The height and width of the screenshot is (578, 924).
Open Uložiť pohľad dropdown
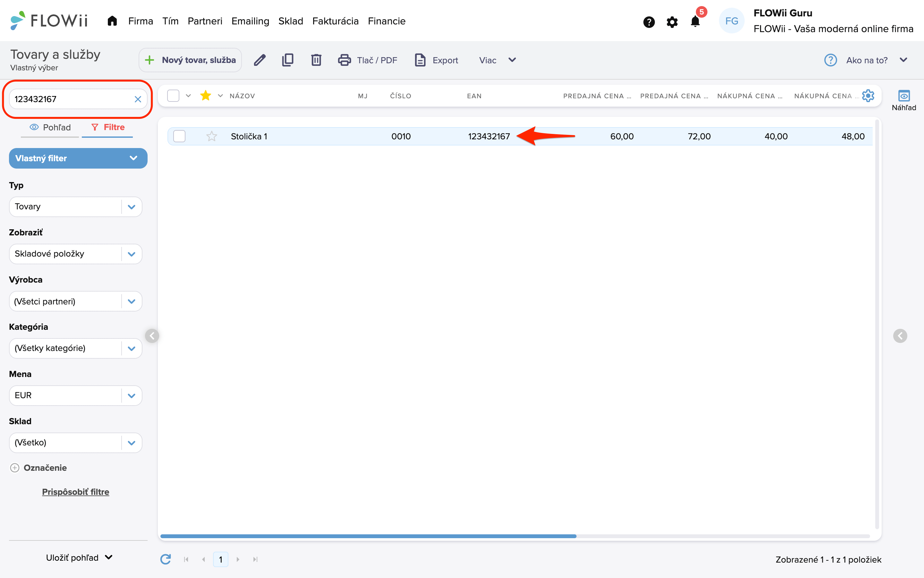pos(79,558)
